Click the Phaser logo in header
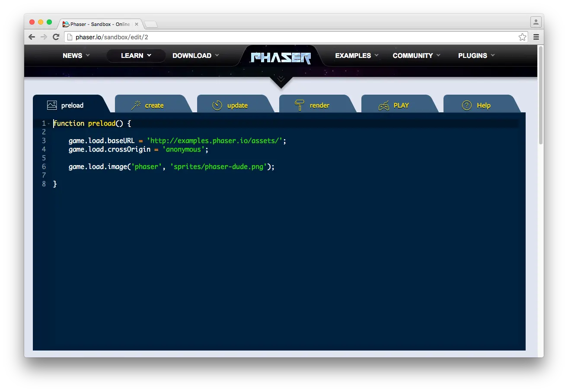The image size is (568, 392). coord(281,57)
